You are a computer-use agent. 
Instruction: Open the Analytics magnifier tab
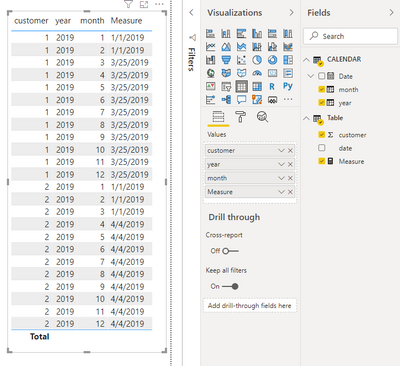tap(262, 117)
